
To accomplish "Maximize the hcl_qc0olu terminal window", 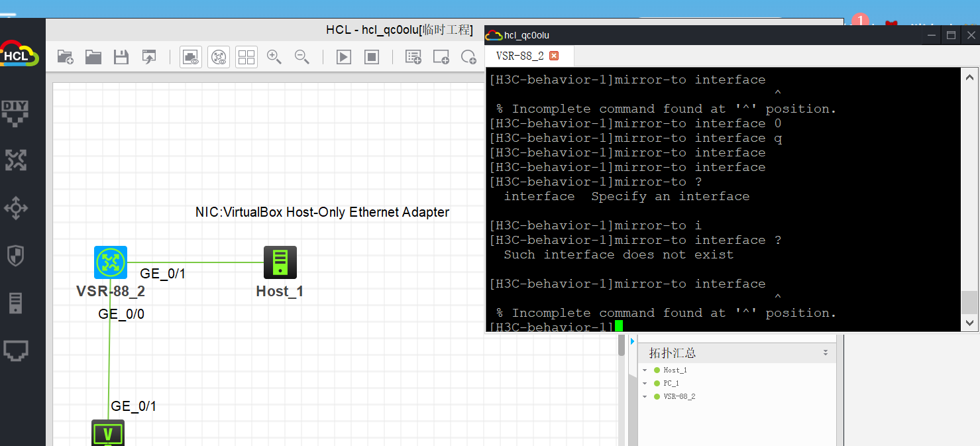I will tap(952, 35).
